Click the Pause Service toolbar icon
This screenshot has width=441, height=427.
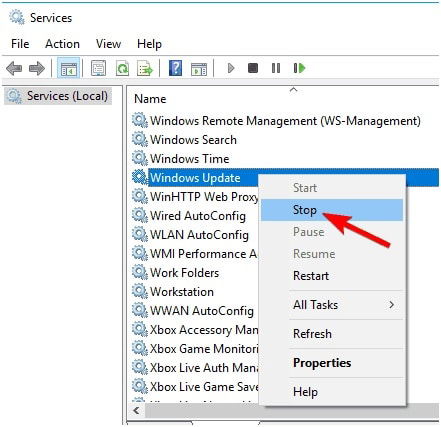(x=276, y=68)
